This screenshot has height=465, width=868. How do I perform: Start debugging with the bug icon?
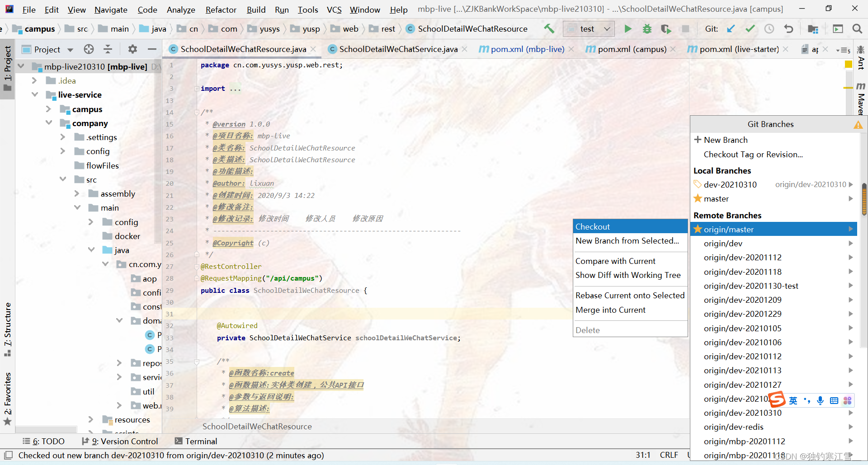coord(647,29)
